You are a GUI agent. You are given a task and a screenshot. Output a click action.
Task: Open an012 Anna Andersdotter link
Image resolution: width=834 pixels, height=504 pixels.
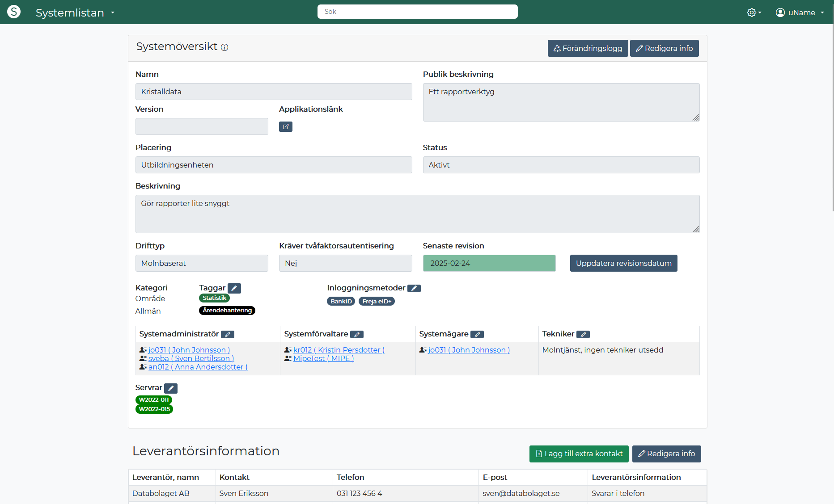coord(198,367)
